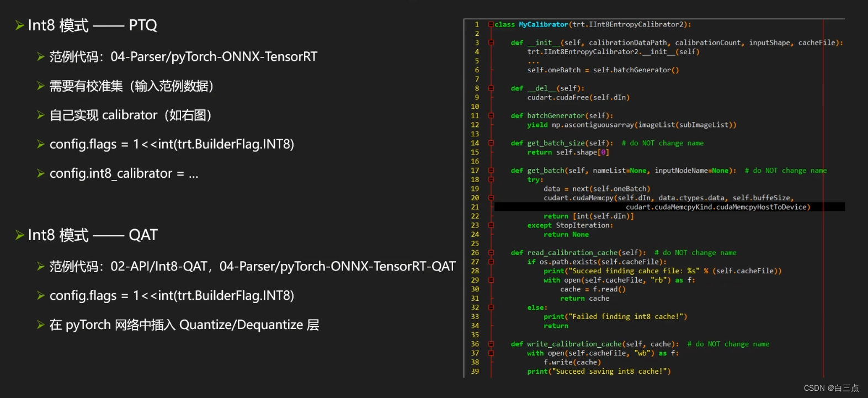The width and height of the screenshot is (868, 398).
Task: Click 'print("Succeed finding cahce file' line
Action: click(x=663, y=271)
